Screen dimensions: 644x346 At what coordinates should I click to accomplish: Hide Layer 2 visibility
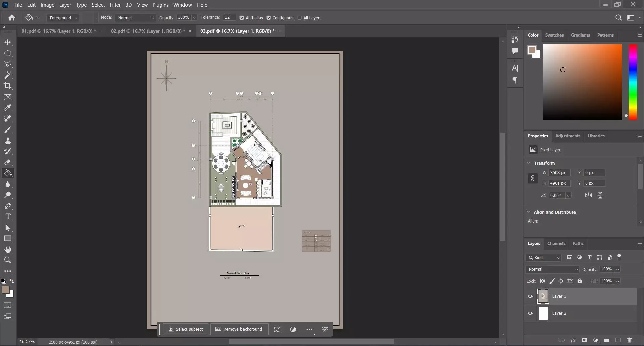[x=530, y=313]
